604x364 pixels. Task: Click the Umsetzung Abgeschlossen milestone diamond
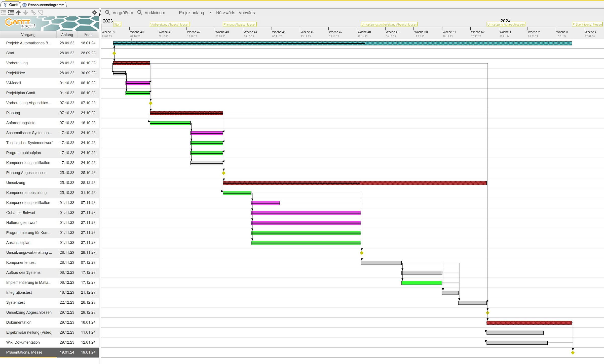(487, 313)
